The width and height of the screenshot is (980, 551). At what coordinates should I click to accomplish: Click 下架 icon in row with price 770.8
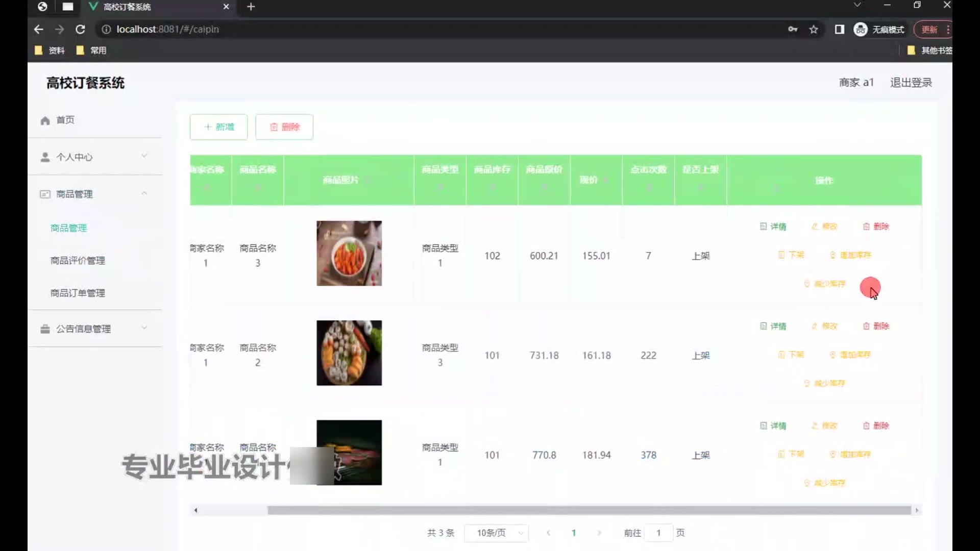781,454
